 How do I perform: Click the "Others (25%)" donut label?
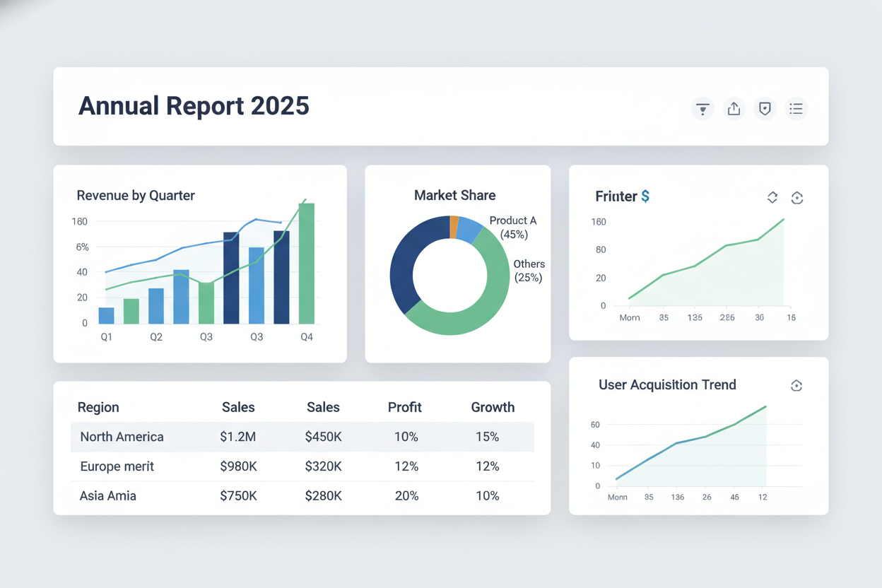click(529, 271)
